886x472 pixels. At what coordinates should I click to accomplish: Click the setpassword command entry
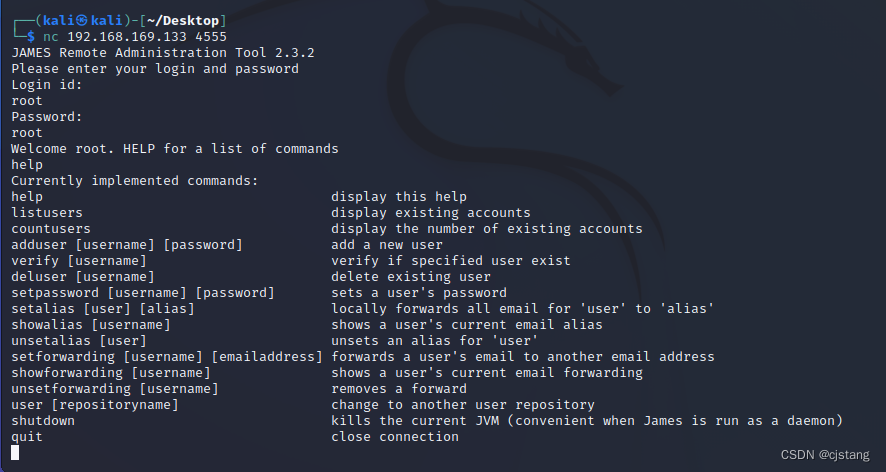(x=143, y=293)
